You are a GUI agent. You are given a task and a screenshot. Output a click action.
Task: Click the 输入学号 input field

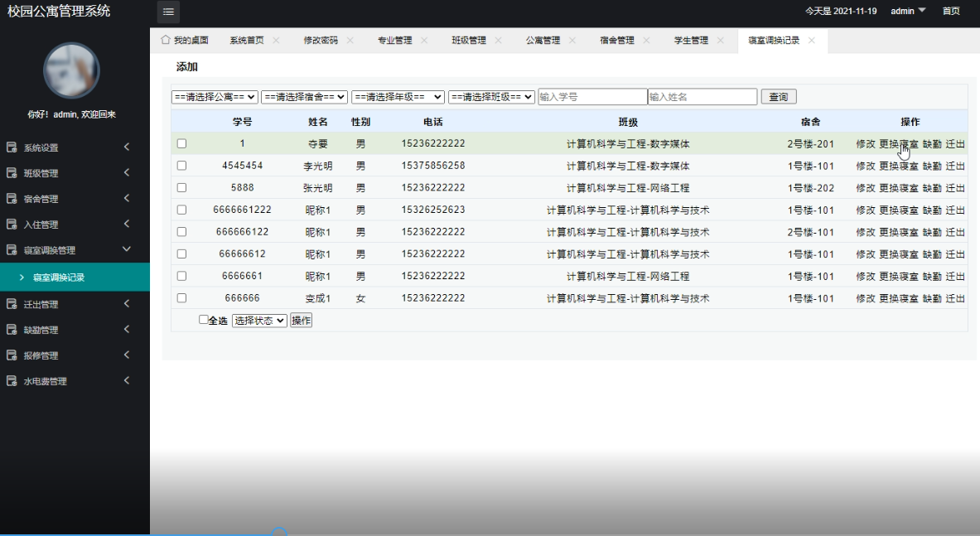(x=592, y=96)
